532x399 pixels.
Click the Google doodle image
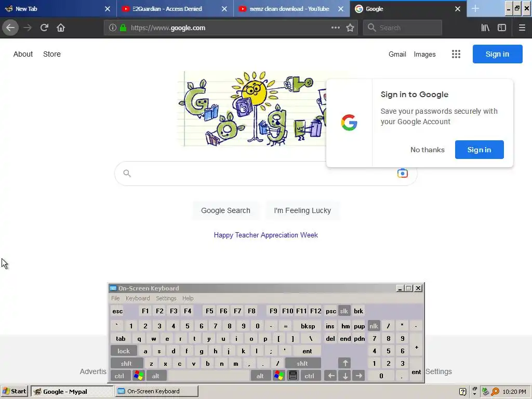[252, 109]
